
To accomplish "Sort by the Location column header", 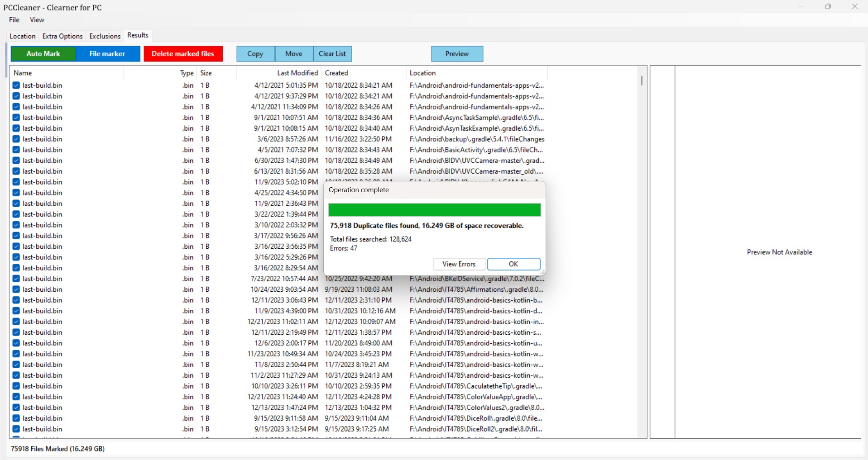I will tap(477, 73).
